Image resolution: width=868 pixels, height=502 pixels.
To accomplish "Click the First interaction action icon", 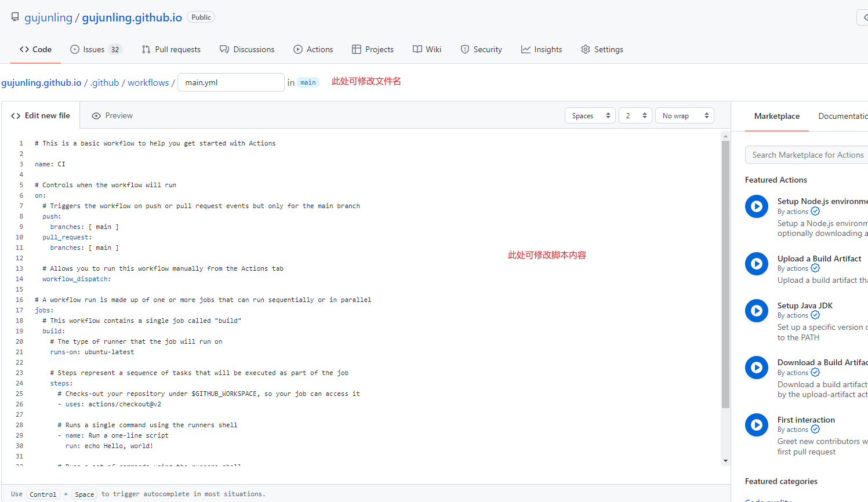I will (756, 425).
